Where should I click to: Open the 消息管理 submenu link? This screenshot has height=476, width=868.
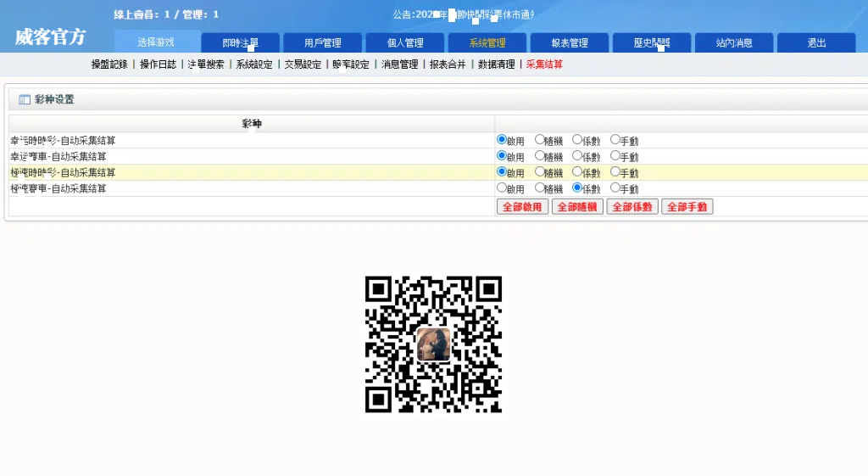point(400,64)
